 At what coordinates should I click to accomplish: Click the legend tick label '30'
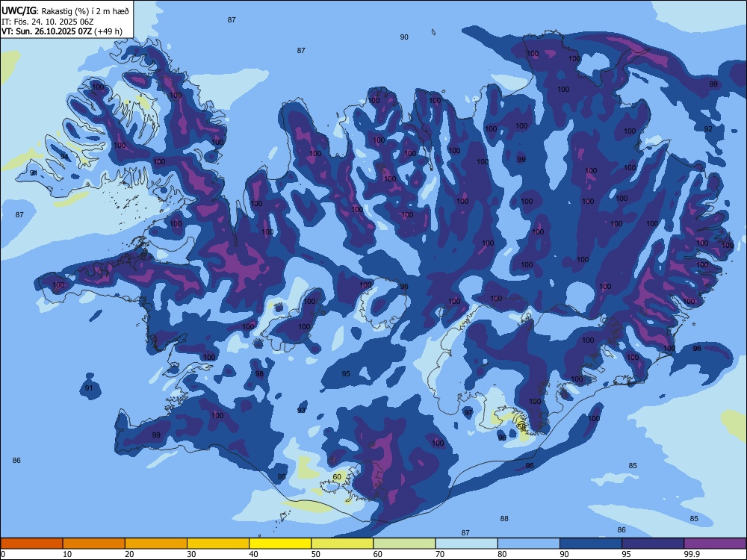point(191,554)
